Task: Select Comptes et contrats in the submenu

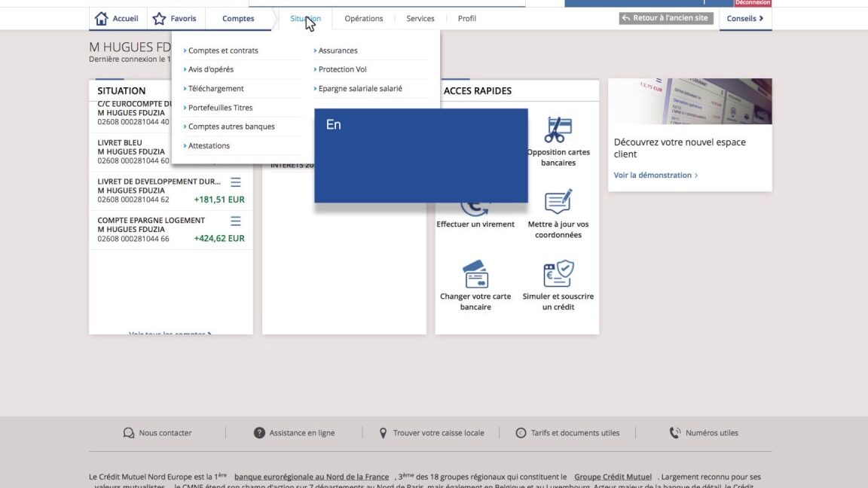Action: [x=223, y=50]
